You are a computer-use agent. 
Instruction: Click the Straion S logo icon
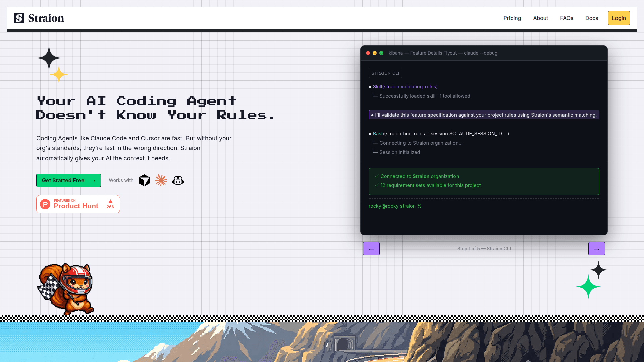click(19, 18)
